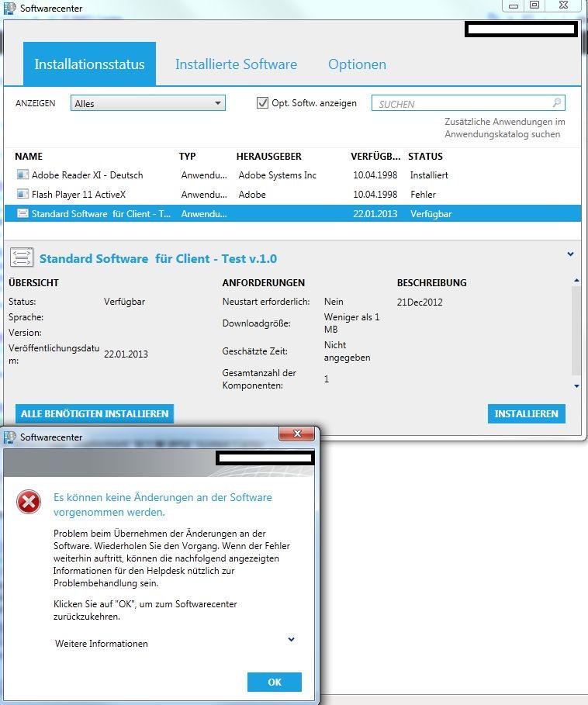
Task: Click Alle benötigten installieren button
Action: (95, 413)
